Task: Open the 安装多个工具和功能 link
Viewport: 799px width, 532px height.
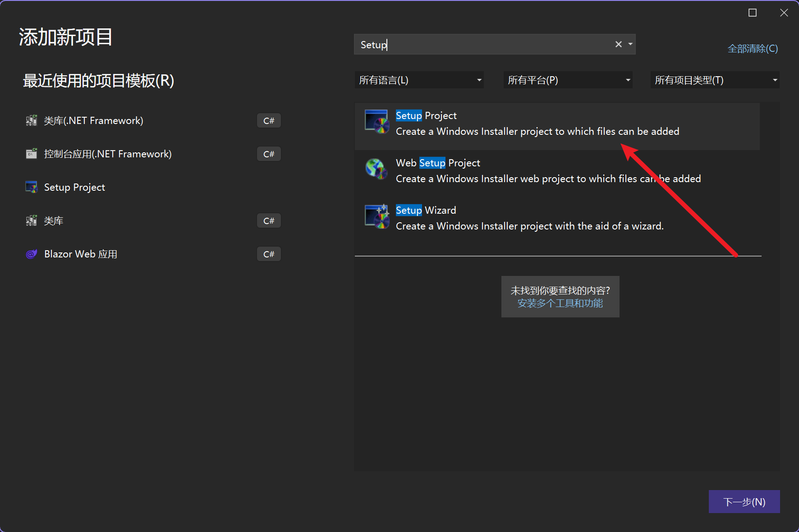Action: 560,303
